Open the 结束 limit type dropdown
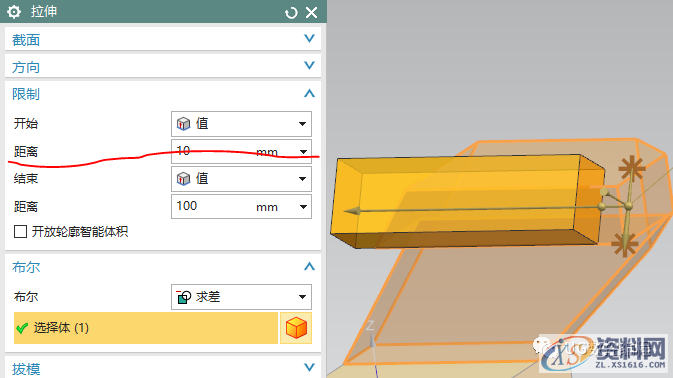This screenshot has width=673, height=378. click(x=241, y=179)
